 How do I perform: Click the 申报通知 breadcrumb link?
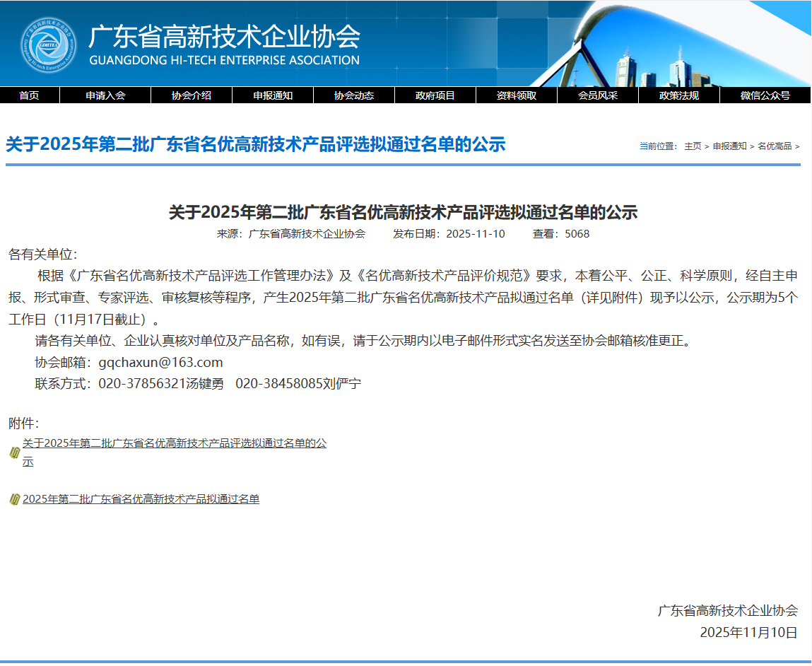[x=729, y=146]
